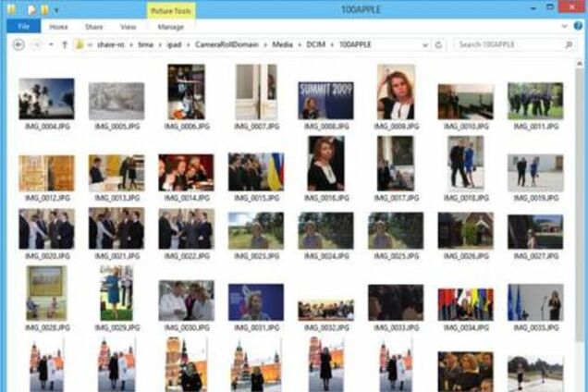Select the IMG_0015.JPG thumbnail
The image size is (588, 392).
point(255,172)
